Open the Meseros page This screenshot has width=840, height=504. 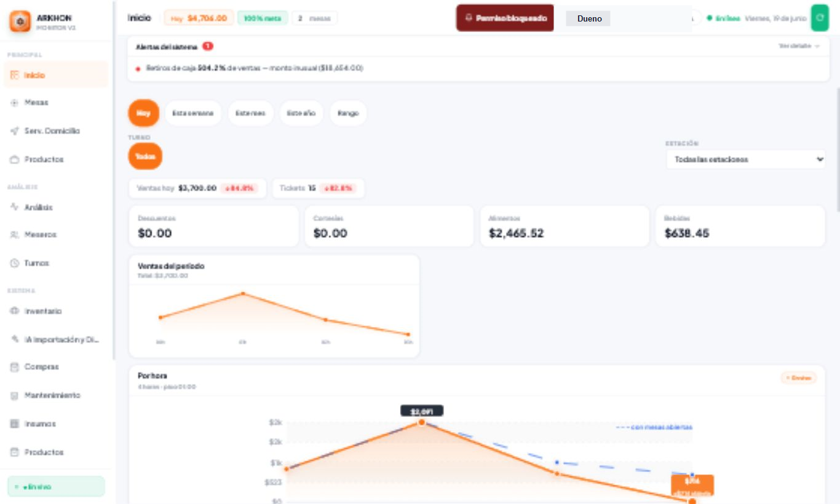click(x=57, y=235)
